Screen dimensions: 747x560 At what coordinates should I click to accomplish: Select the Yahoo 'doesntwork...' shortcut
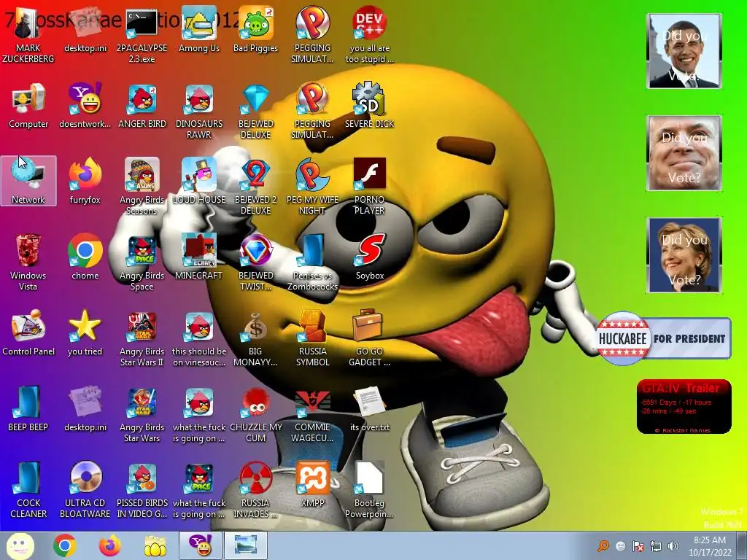[85, 106]
